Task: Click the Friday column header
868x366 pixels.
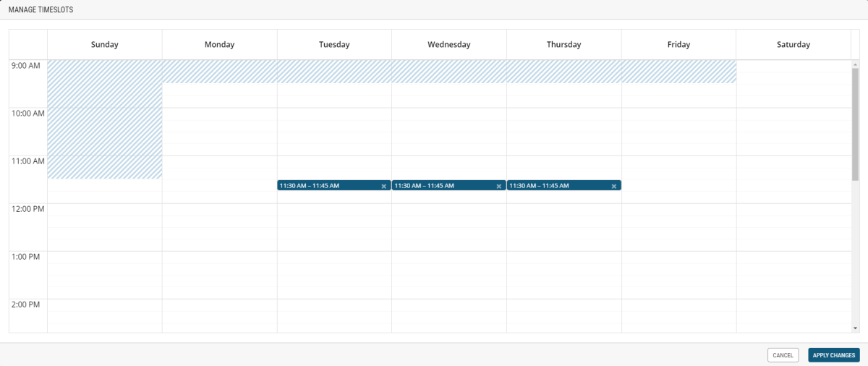Action: pyautogui.click(x=678, y=45)
